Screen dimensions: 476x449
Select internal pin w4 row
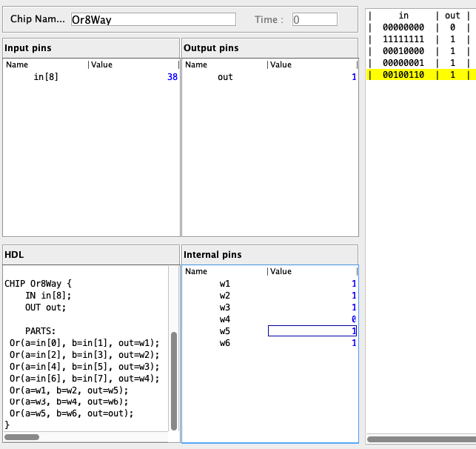[270, 319]
